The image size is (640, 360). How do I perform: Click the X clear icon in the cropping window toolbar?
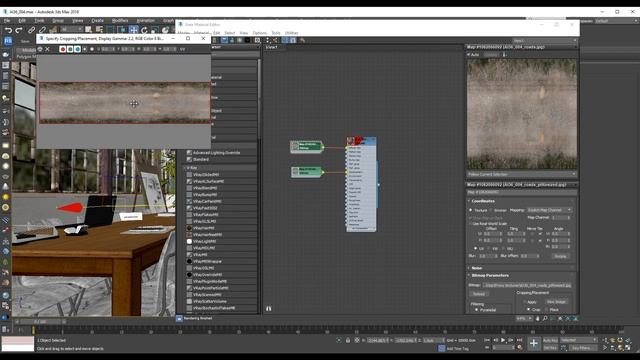coord(47,49)
